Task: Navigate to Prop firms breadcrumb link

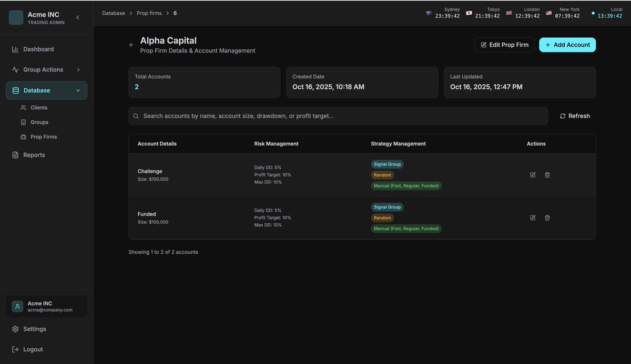Action: 149,13
